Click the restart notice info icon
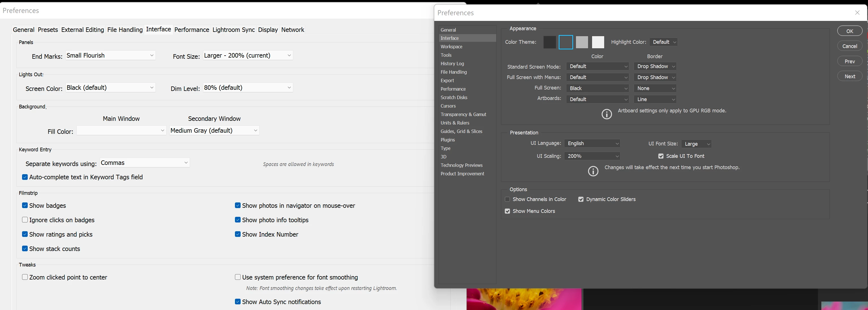Image resolution: width=868 pixels, height=310 pixels. click(593, 171)
